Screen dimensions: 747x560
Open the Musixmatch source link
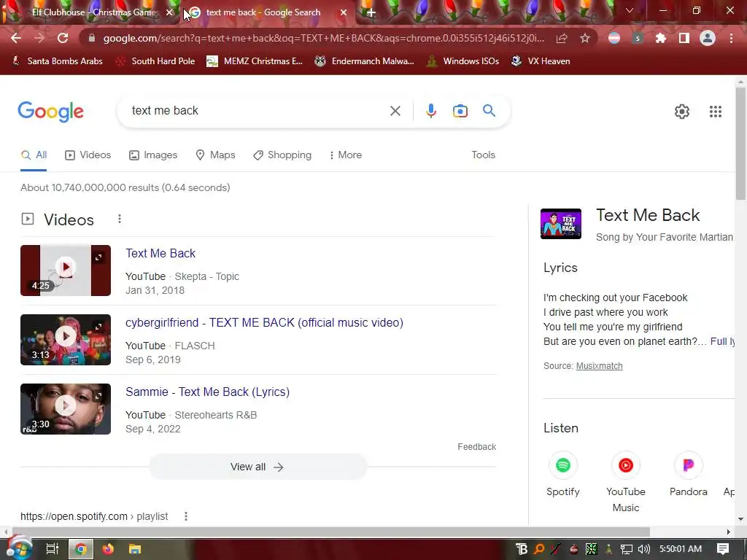(600, 366)
